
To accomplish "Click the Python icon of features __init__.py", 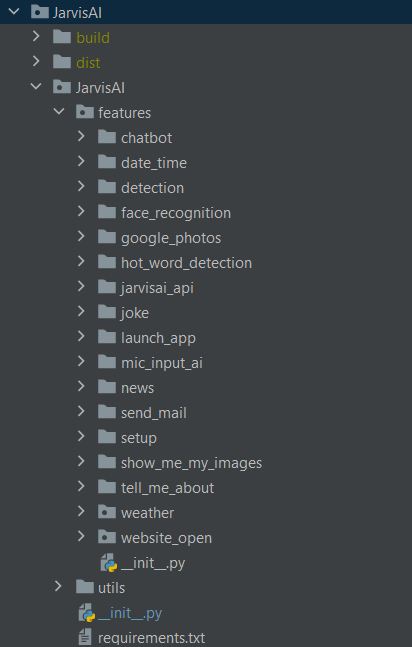I will click(x=109, y=563).
